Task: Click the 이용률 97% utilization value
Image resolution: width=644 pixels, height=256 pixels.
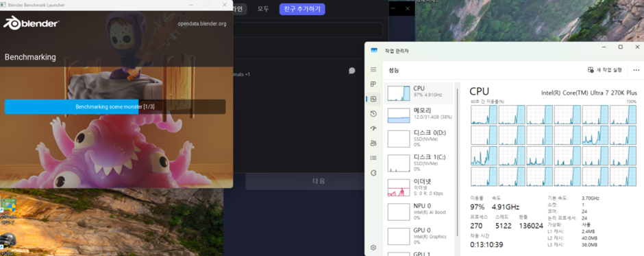Action: point(478,207)
